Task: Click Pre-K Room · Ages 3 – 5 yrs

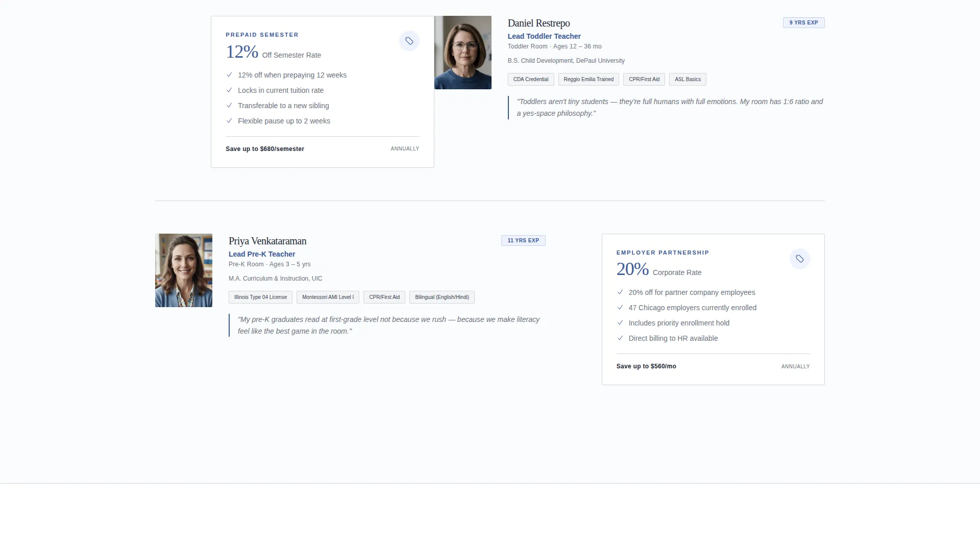Action: (269, 264)
